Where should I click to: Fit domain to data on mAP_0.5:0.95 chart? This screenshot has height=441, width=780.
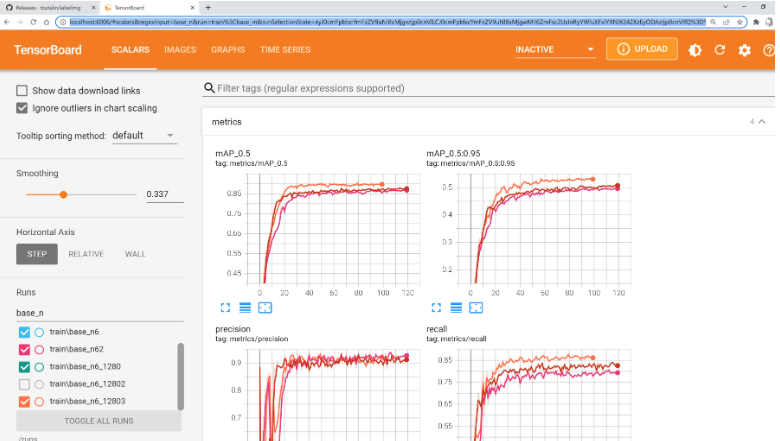[x=476, y=308]
